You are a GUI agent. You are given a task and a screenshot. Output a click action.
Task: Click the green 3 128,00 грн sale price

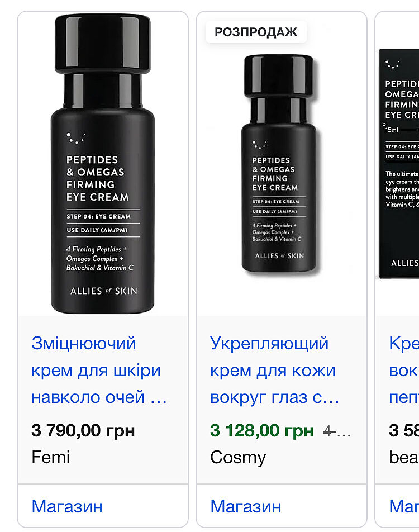point(261,430)
